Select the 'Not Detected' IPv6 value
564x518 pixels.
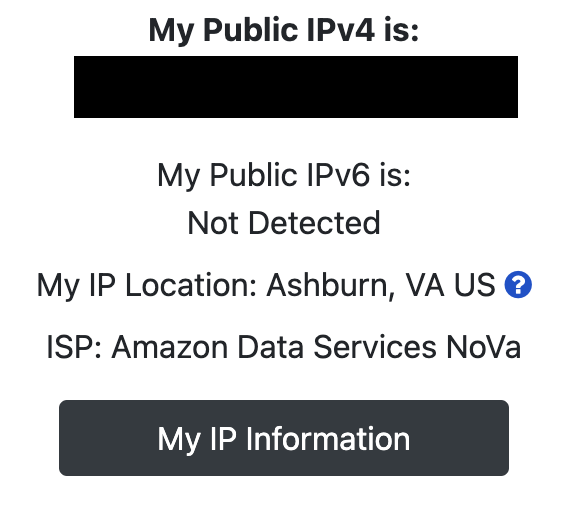[x=284, y=223]
